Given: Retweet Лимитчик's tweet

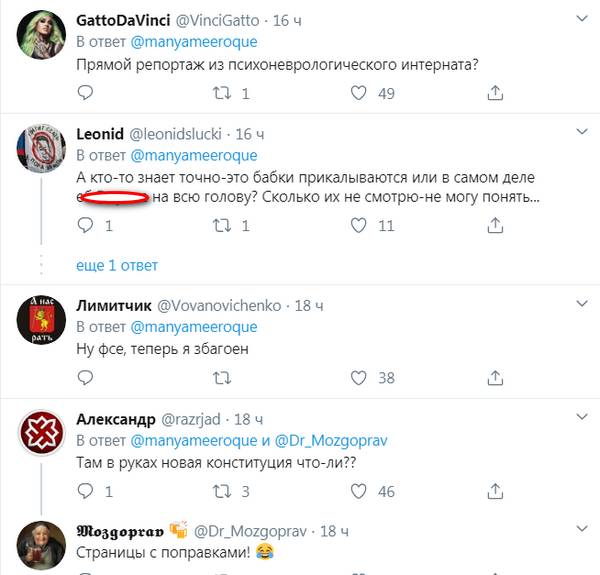Looking at the screenshot, I should pos(223,378).
